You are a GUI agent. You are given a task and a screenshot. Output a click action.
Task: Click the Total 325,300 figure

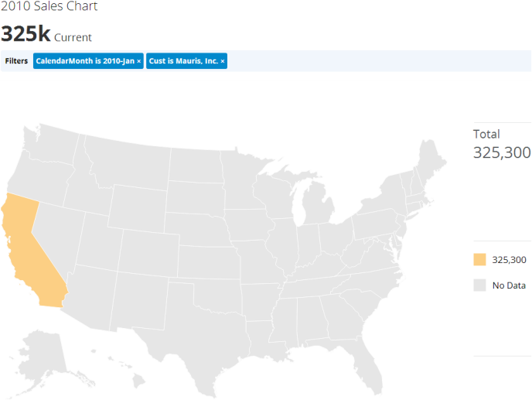pos(502,152)
